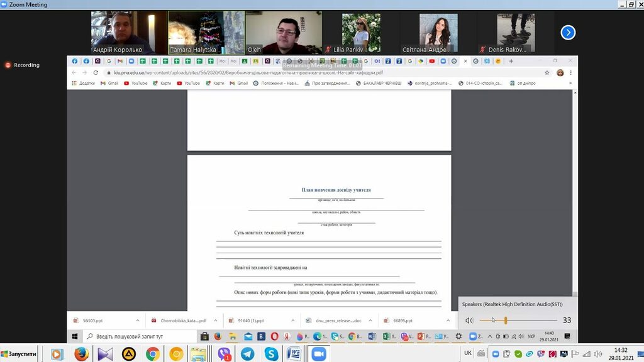The image size is (644, 362).
Task: Open Telegram from the bottom taskbar
Action: [x=248, y=354]
